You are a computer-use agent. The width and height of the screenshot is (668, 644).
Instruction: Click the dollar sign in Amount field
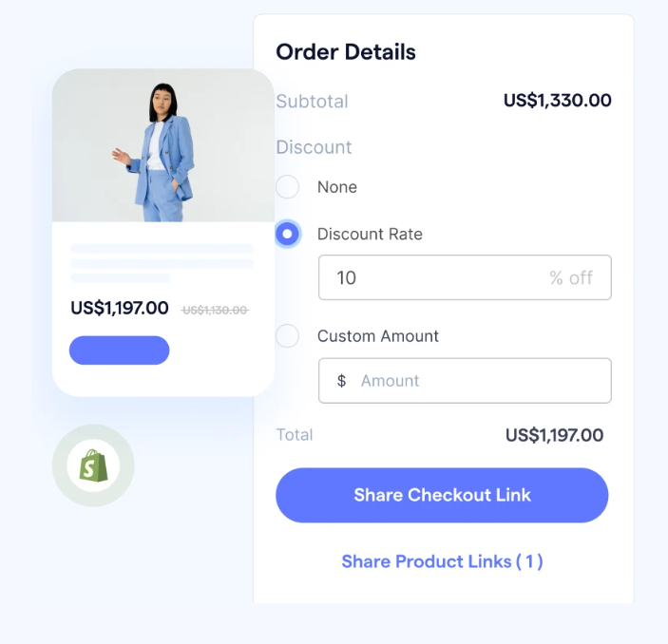pos(341,380)
